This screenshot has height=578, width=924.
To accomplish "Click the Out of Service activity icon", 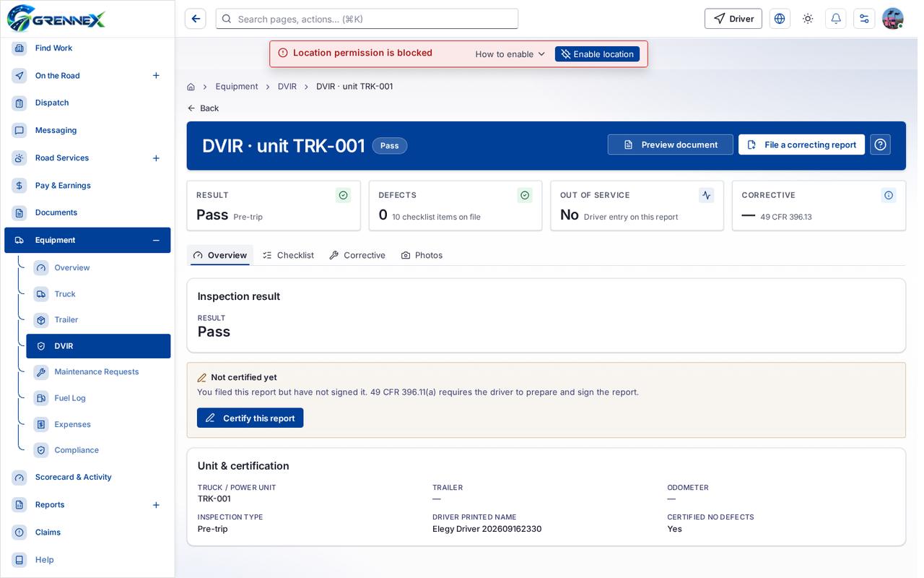I will 707,195.
